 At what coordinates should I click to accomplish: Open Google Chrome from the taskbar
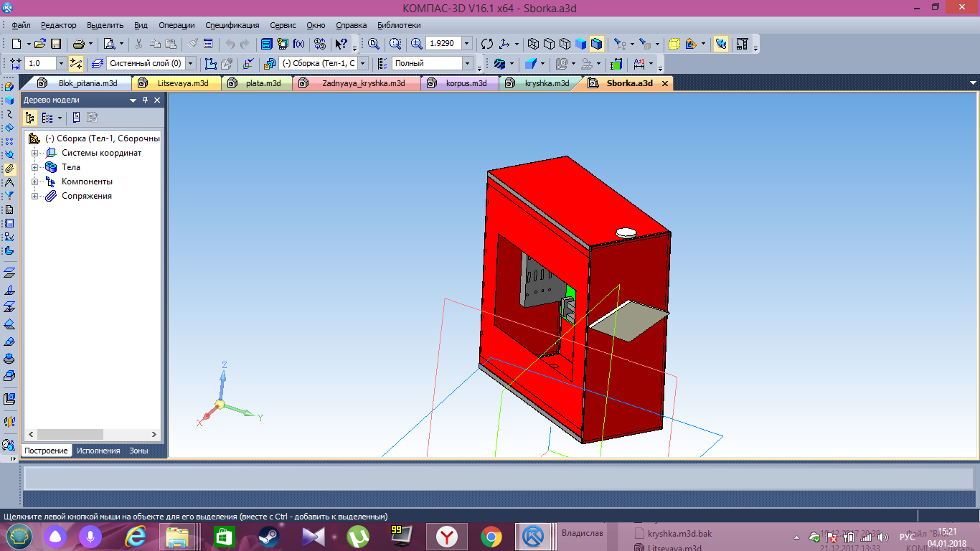tap(491, 536)
